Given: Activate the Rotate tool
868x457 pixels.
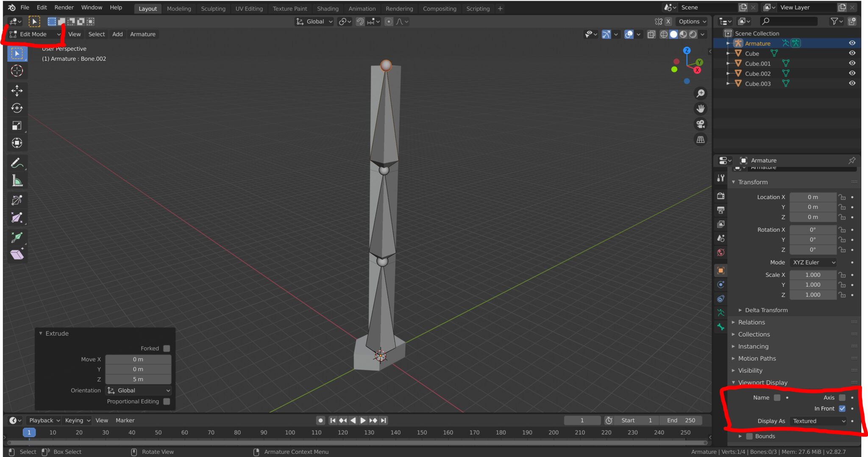Looking at the screenshot, I should [x=17, y=108].
